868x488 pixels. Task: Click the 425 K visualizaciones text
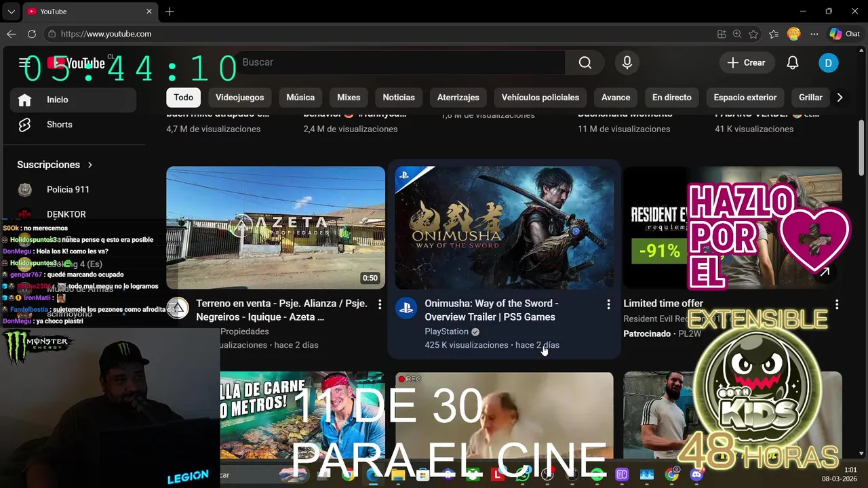pyautogui.click(x=467, y=345)
